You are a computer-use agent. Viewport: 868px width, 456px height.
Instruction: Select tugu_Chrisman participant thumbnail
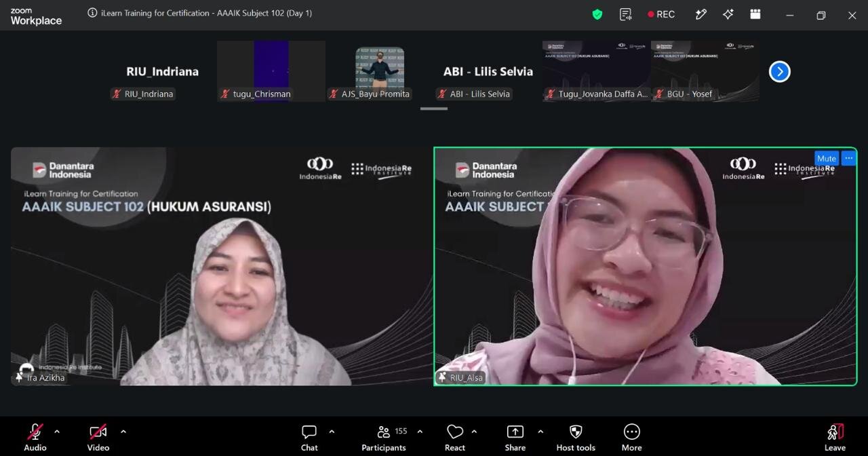coord(271,71)
